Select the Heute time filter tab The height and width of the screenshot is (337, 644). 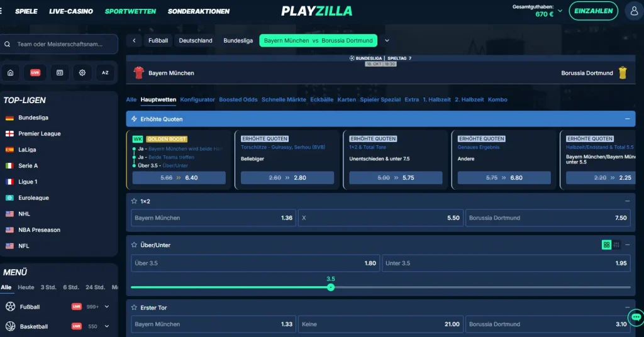click(26, 287)
